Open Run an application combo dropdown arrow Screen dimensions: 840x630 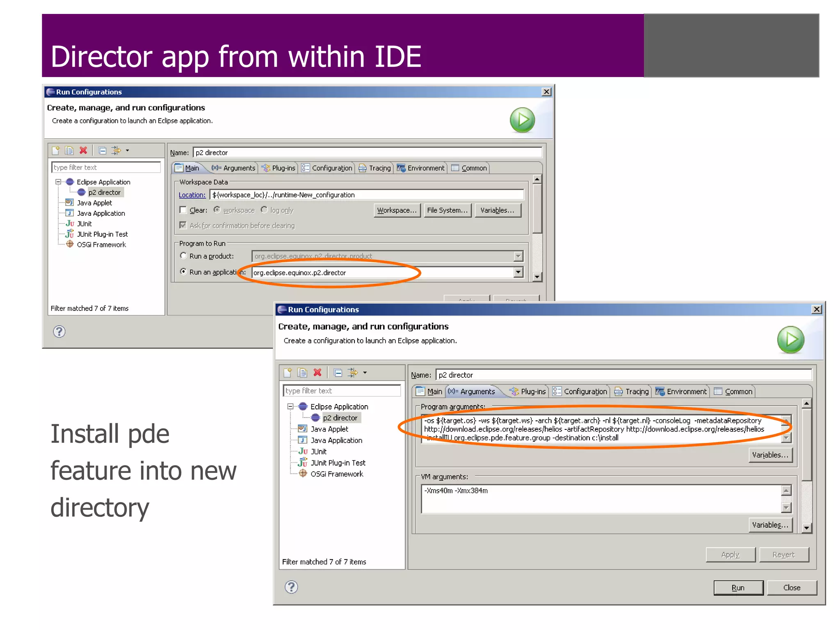click(518, 272)
